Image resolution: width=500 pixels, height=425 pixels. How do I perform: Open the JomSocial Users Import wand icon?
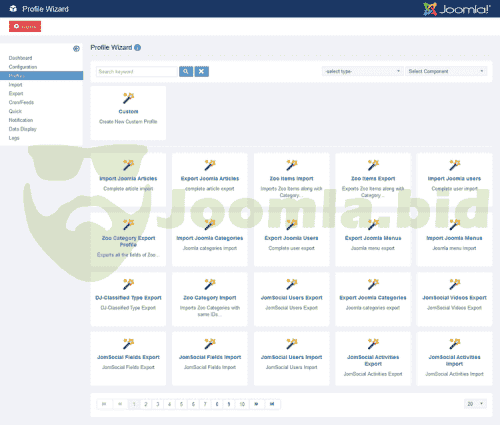point(292,344)
